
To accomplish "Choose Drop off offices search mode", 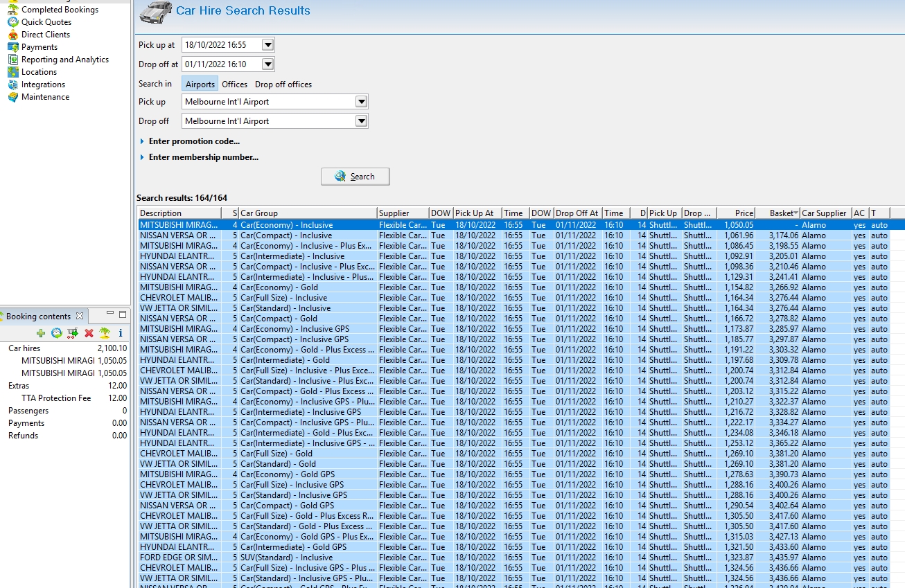I will (x=283, y=84).
